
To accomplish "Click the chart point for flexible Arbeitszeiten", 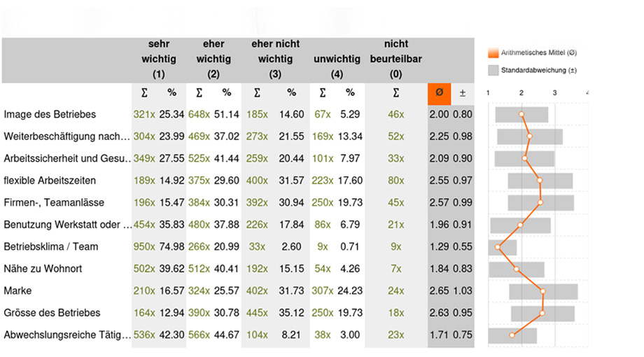I will point(540,181).
